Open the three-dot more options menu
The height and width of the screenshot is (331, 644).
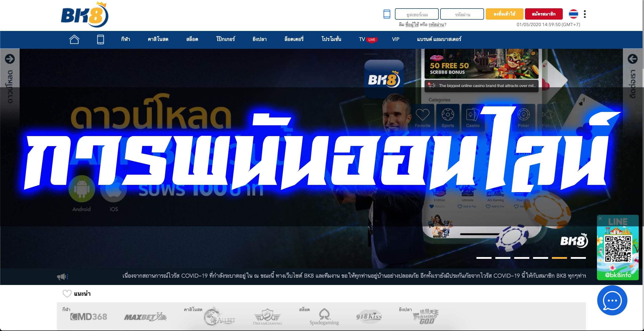coord(585,14)
